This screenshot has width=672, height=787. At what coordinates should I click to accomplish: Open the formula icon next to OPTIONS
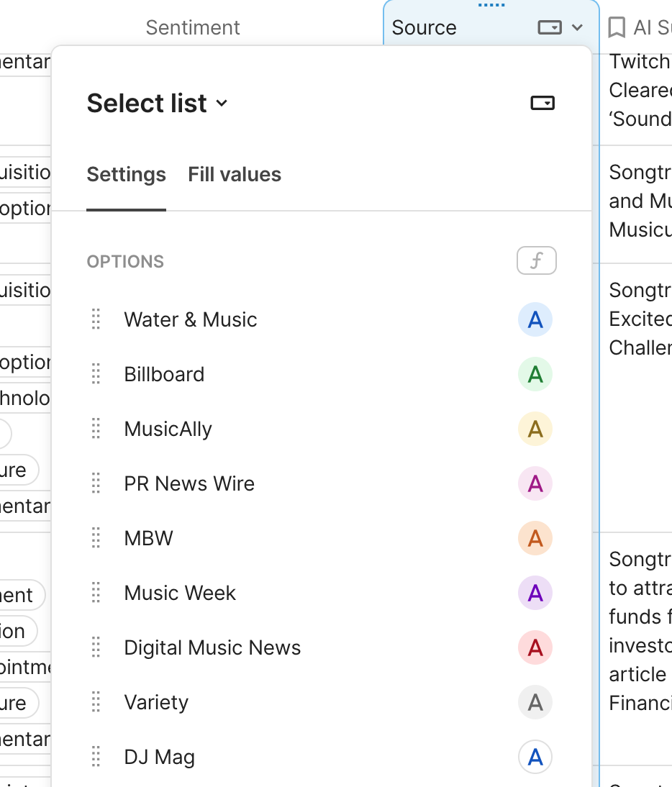(536, 260)
